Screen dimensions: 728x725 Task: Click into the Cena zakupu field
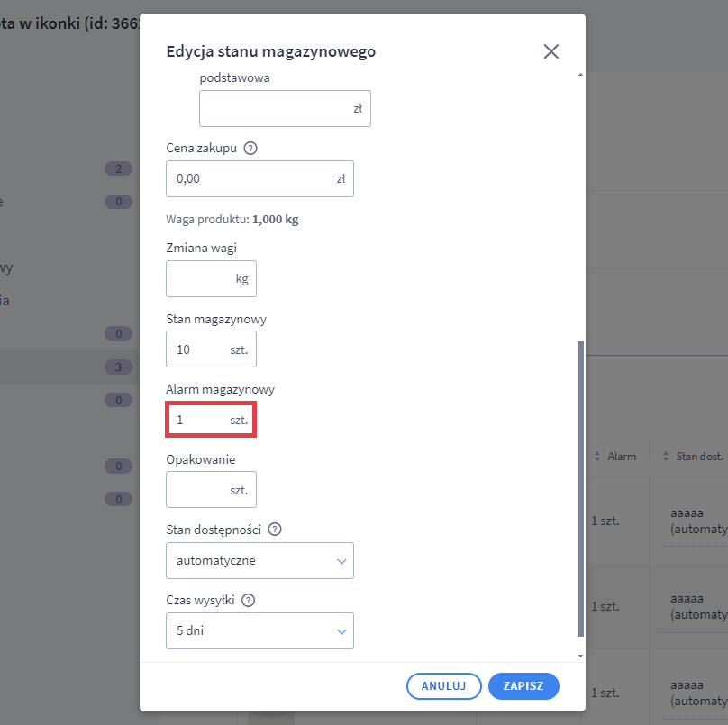[x=250, y=178]
